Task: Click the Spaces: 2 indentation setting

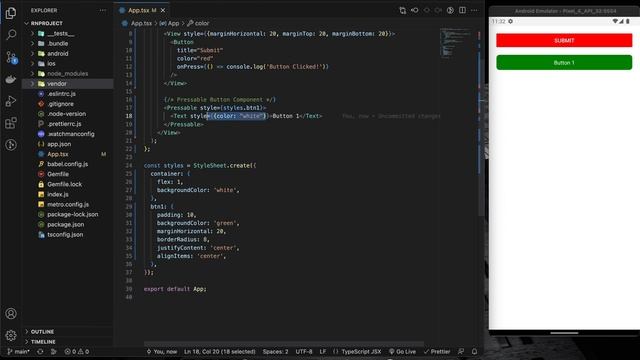Action: click(275, 351)
